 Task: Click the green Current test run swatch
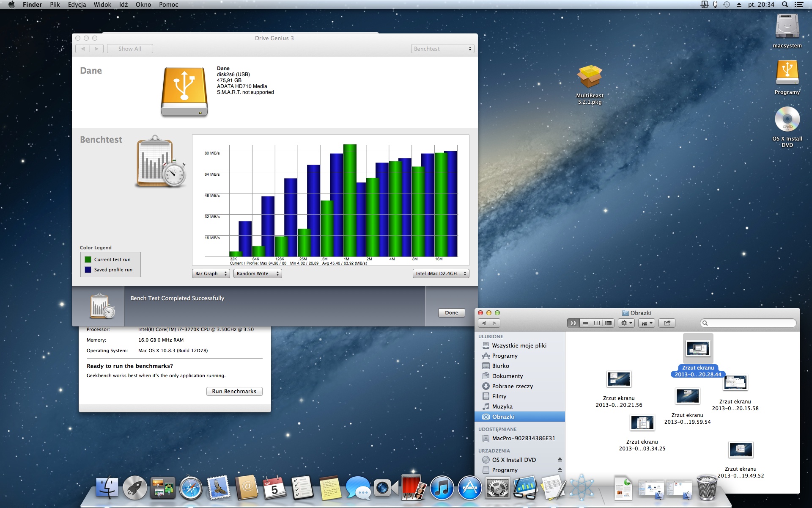coord(88,260)
